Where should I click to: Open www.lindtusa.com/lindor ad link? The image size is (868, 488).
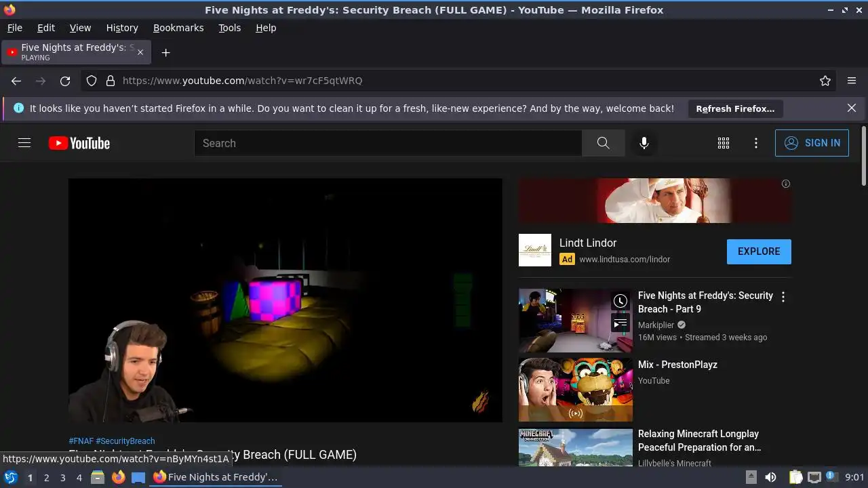(625, 259)
